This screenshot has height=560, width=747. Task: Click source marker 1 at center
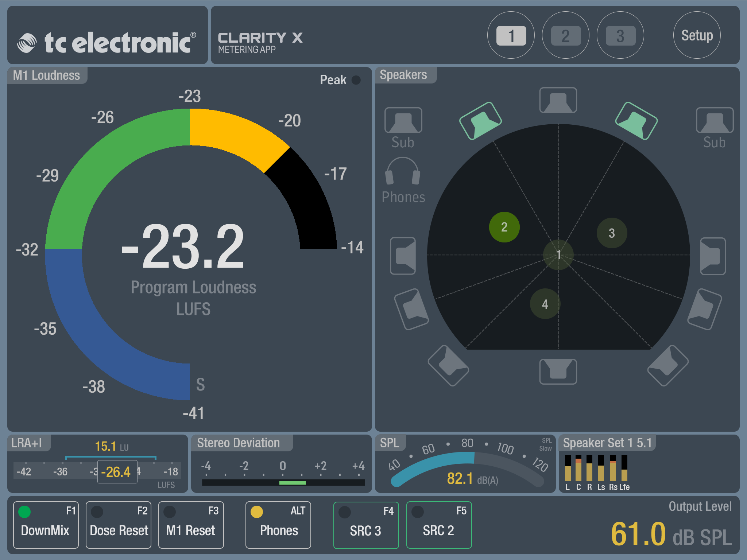click(558, 255)
